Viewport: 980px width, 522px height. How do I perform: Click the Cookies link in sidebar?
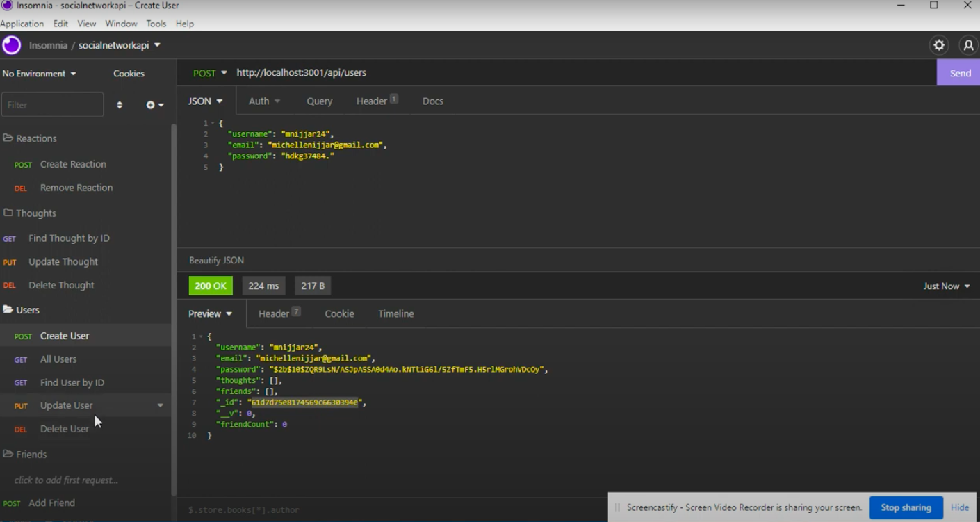pyautogui.click(x=129, y=73)
